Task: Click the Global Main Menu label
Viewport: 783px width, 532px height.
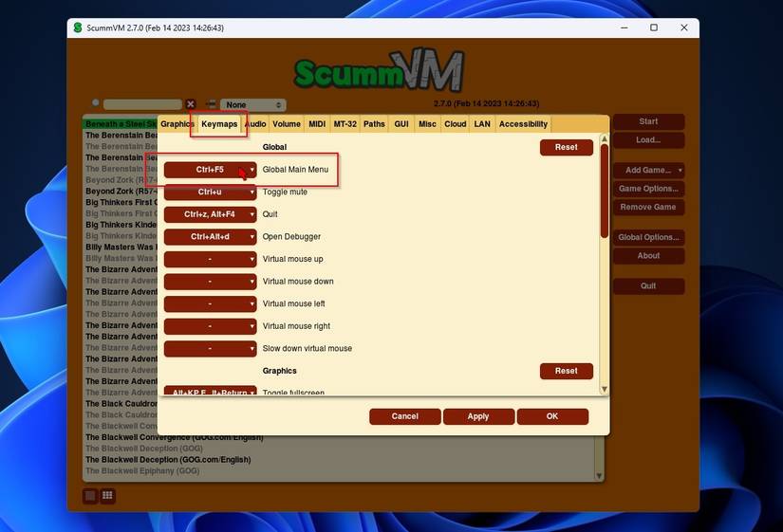Action: [295, 170]
